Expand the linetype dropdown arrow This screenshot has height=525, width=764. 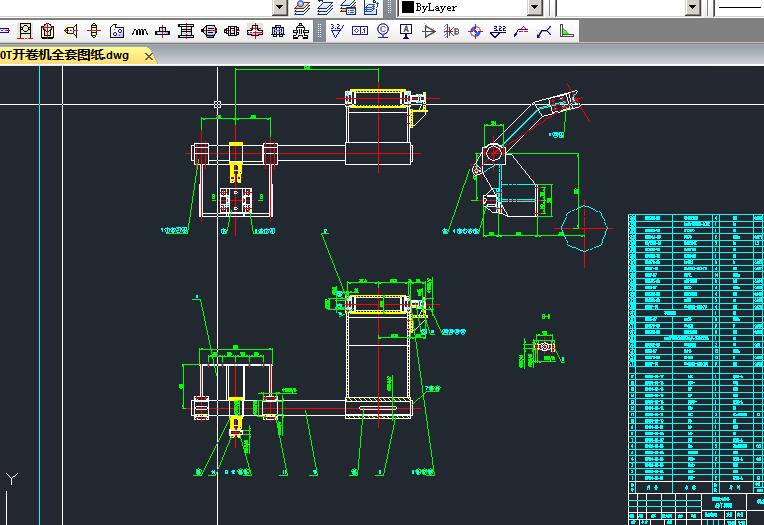point(693,7)
